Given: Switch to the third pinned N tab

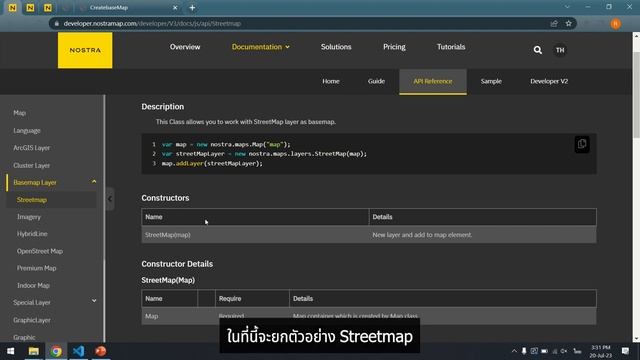Looking at the screenshot, I should [48, 7].
